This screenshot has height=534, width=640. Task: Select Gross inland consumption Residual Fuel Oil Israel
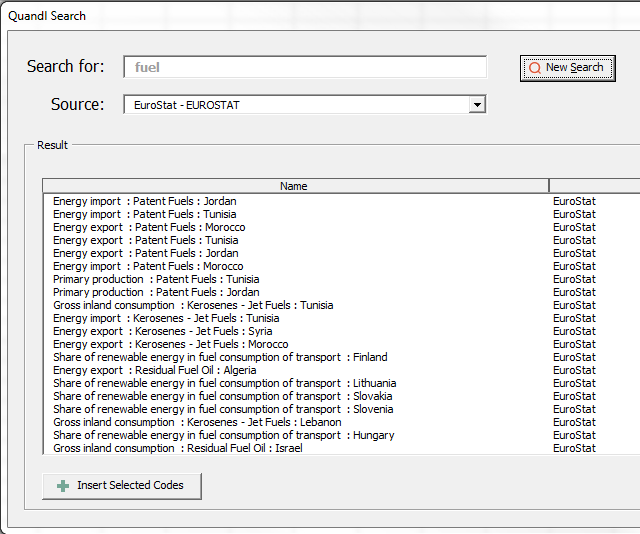coord(178,448)
